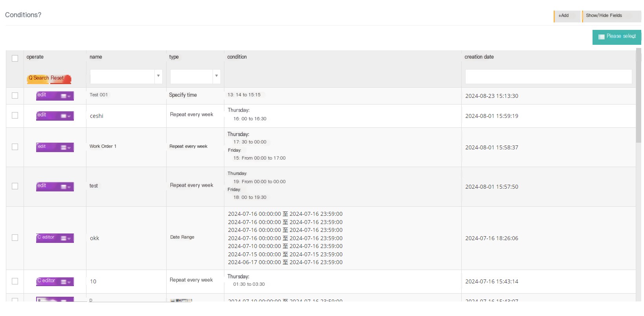Click the list icon in Please select
The width and height of the screenshot is (644, 316).
click(x=601, y=37)
